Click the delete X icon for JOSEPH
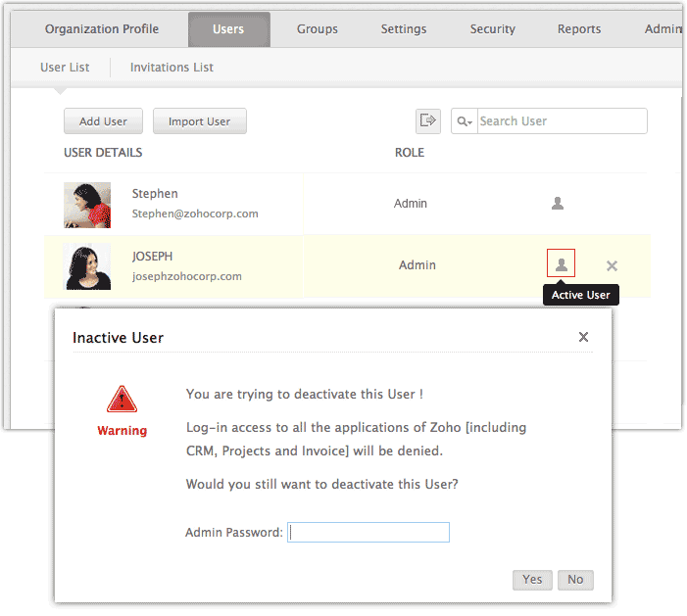687x616 pixels. click(612, 265)
